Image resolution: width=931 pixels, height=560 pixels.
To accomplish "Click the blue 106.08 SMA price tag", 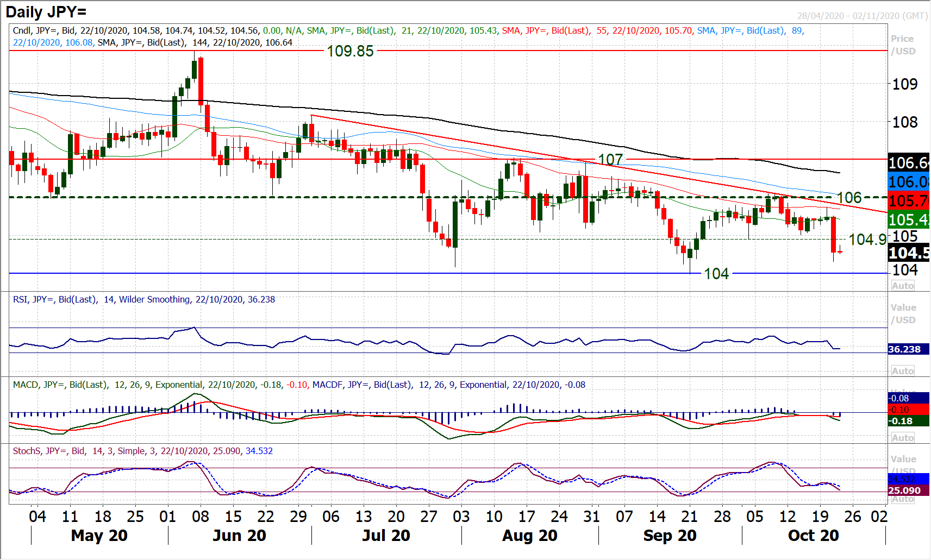I will pyautogui.click(x=908, y=182).
